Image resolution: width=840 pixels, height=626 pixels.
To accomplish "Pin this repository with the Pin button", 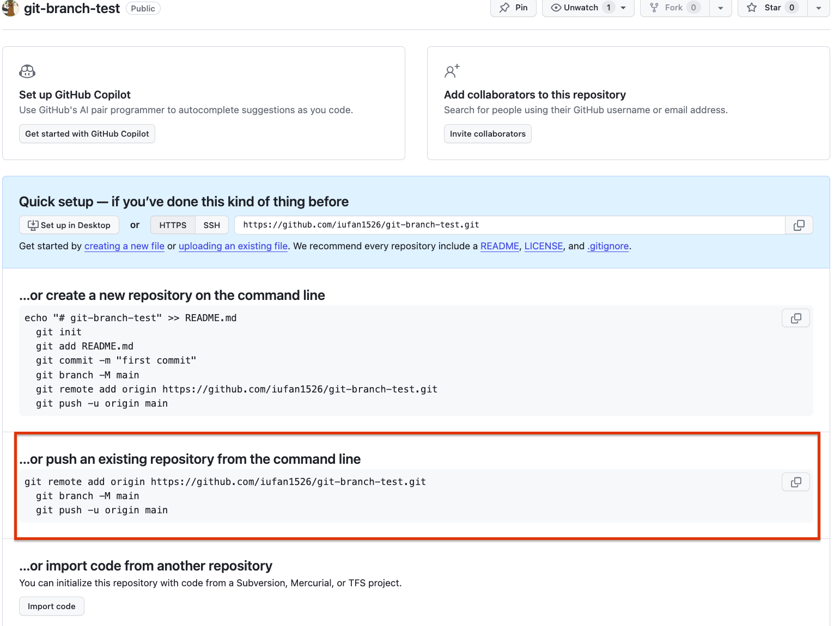I will (x=513, y=8).
